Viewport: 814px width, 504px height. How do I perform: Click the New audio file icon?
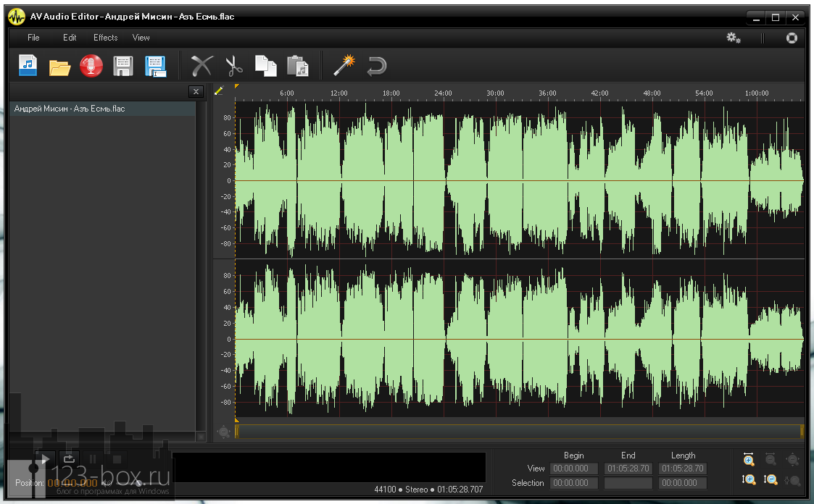point(28,66)
